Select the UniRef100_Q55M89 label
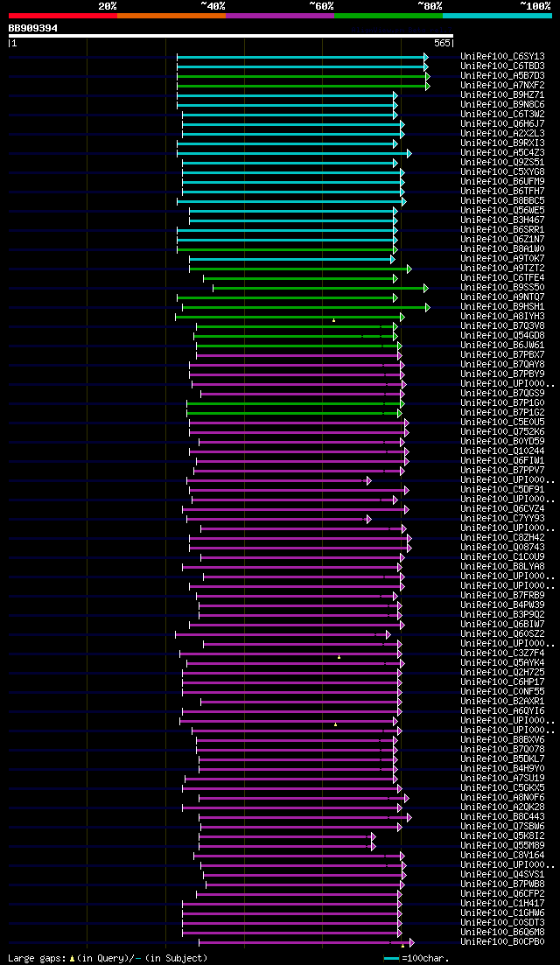Viewport: 560px width, 965px height. (502, 846)
